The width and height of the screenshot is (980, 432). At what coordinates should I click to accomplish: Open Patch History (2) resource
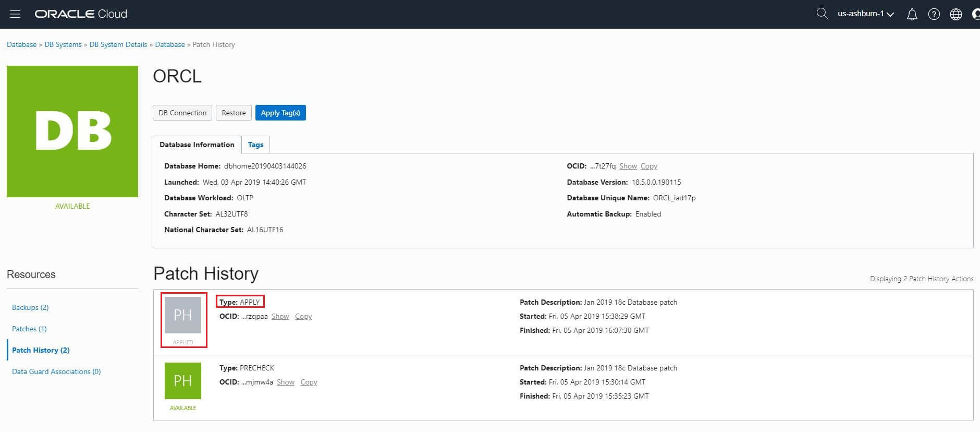(41, 350)
